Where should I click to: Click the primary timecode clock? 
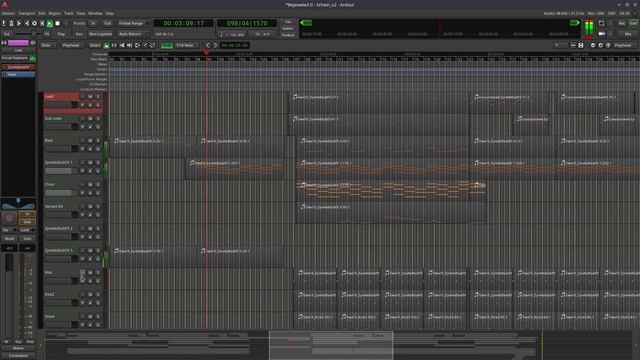tap(184, 24)
